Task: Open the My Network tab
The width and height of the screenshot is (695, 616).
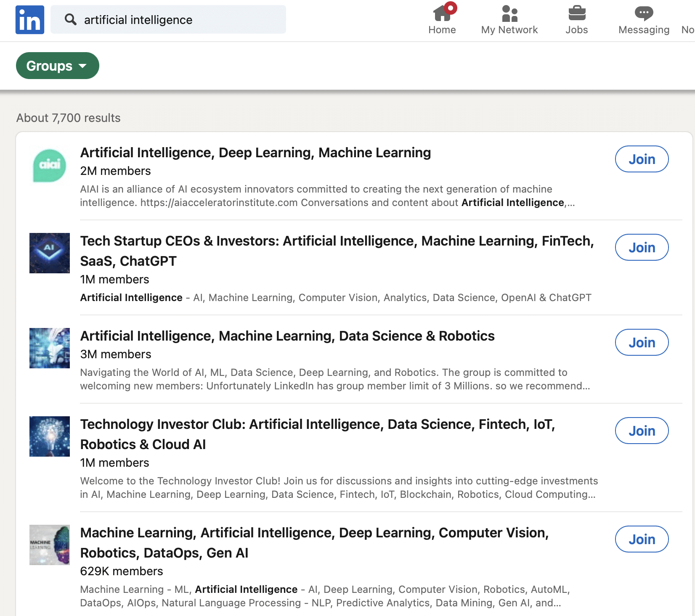Action: coord(509,20)
